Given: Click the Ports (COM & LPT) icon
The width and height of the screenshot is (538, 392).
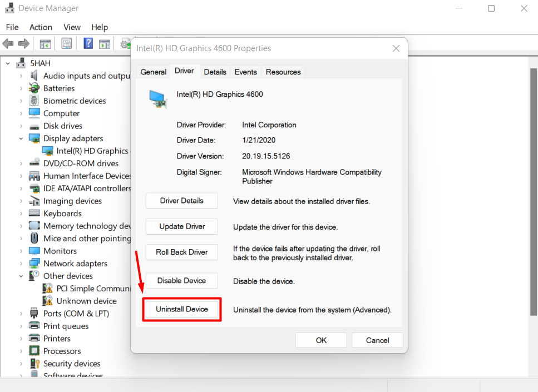Looking at the screenshot, I should 34,313.
